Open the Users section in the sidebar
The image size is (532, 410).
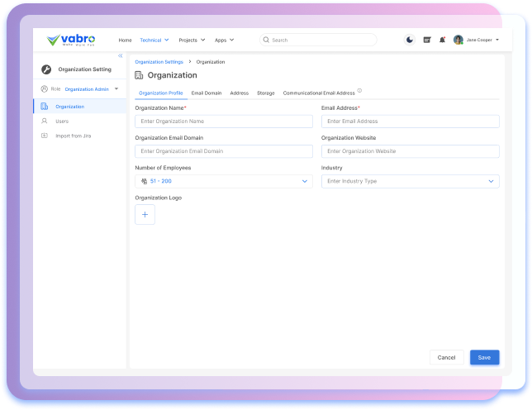[x=62, y=121]
